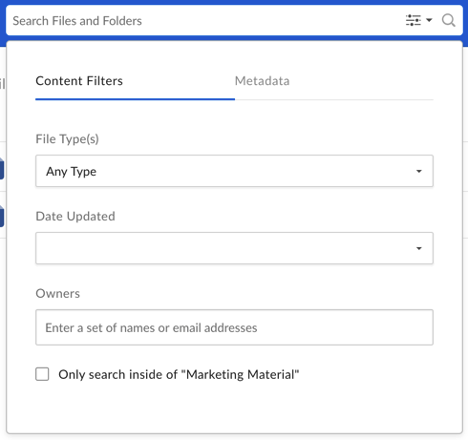Select the Content Filters tab

[79, 81]
